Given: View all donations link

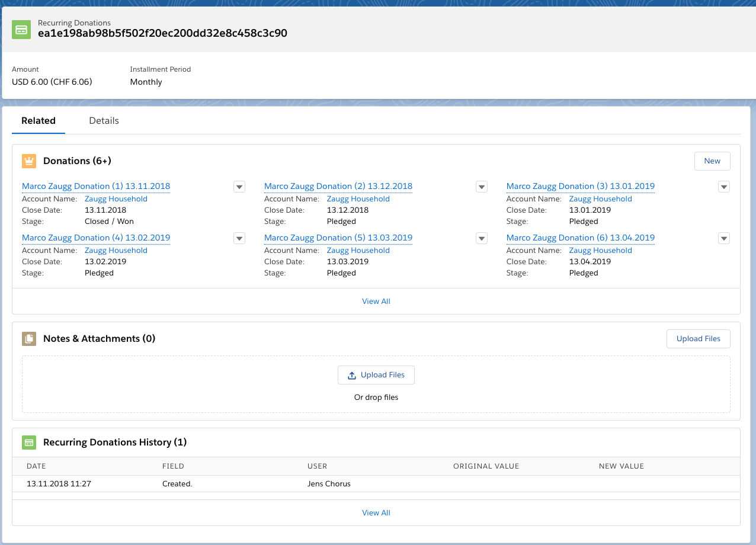Looking at the screenshot, I should 376,302.
